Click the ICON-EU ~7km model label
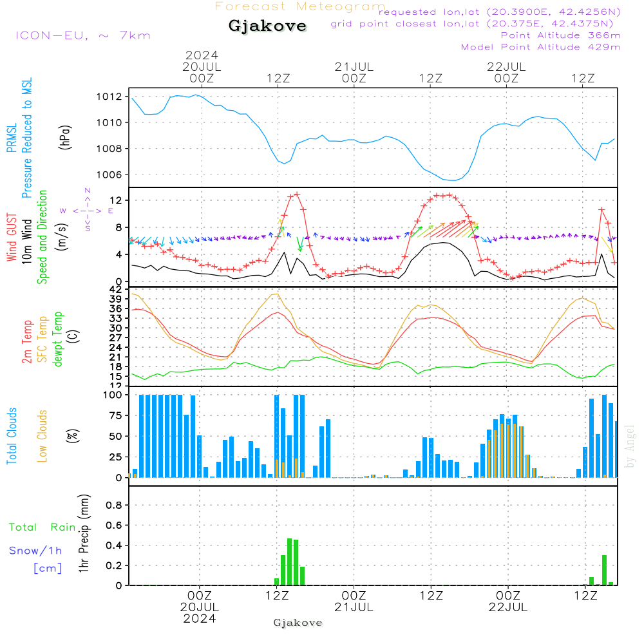Image resolution: width=644 pixels, height=644 pixels. pyautogui.click(x=82, y=35)
